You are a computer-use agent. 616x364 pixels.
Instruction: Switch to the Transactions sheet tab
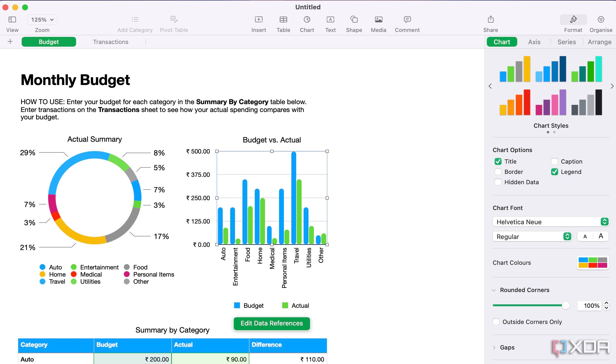pos(111,42)
